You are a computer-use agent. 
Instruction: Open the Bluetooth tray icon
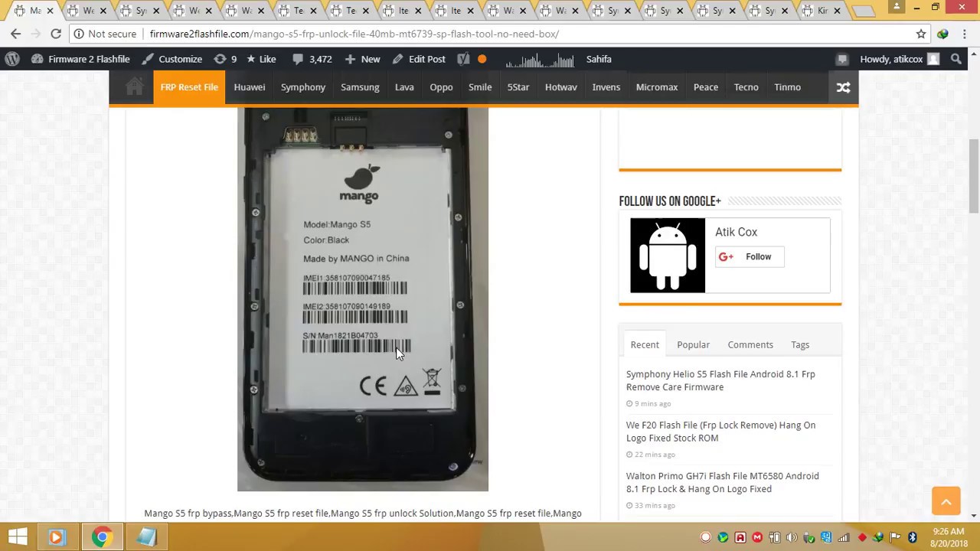pyautogui.click(x=912, y=537)
